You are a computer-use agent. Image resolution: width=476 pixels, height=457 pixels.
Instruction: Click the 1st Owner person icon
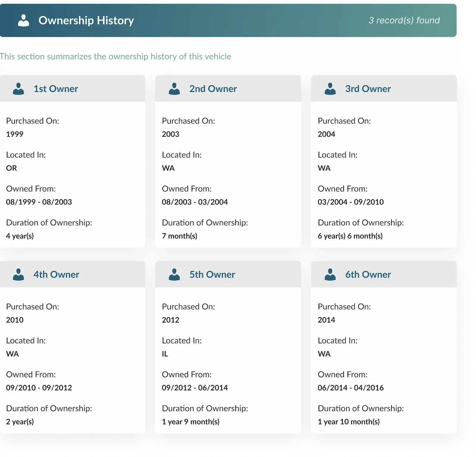coord(18,89)
